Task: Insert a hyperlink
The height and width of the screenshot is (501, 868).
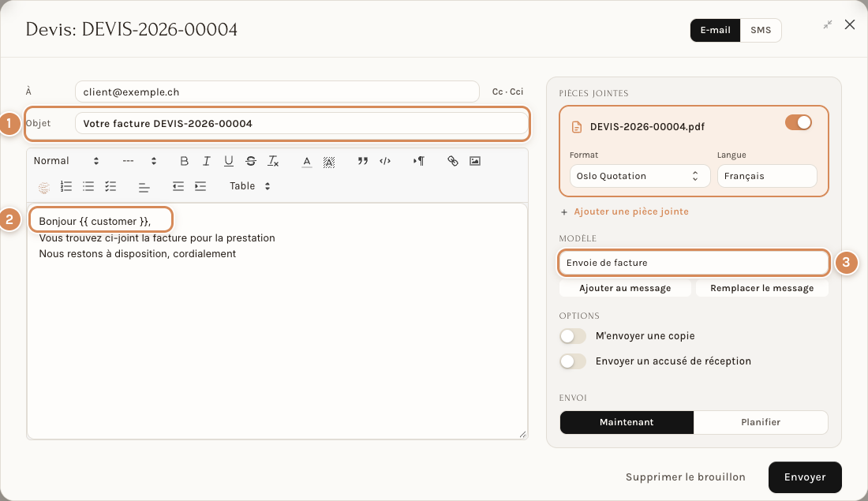Action: click(453, 161)
